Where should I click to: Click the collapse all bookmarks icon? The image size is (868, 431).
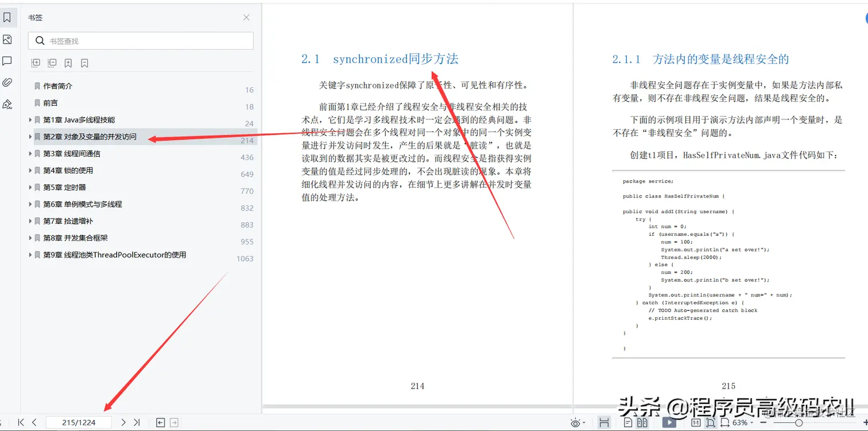coord(52,63)
